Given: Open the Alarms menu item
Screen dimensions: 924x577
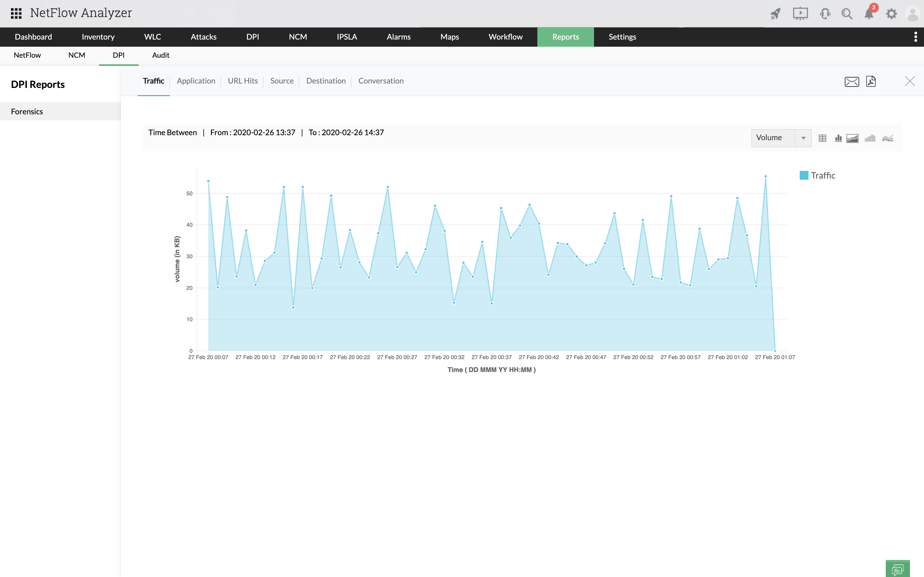Looking at the screenshot, I should [398, 37].
